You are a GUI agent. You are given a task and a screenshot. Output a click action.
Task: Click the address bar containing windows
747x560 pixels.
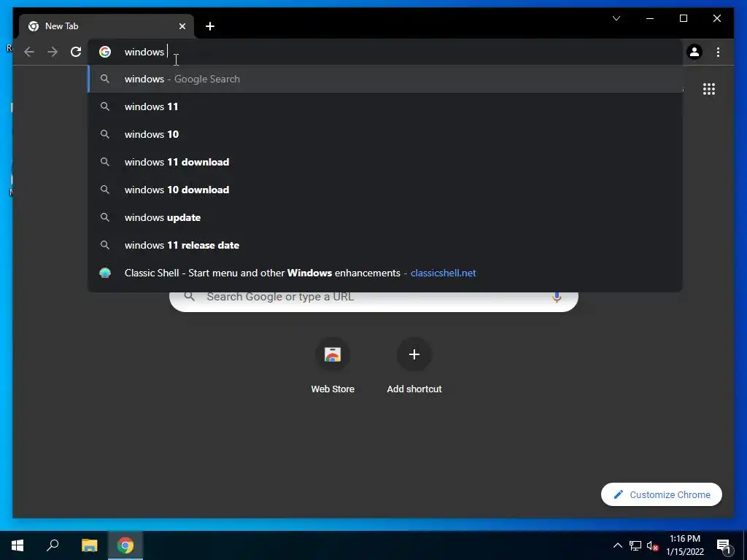[x=386, y=52]
